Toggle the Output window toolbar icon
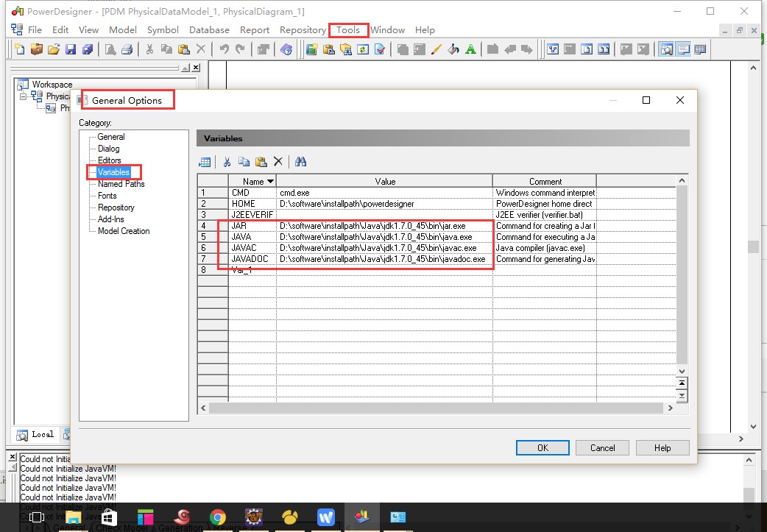The height and width of the screenshot is (532, 767). [683, 49]
